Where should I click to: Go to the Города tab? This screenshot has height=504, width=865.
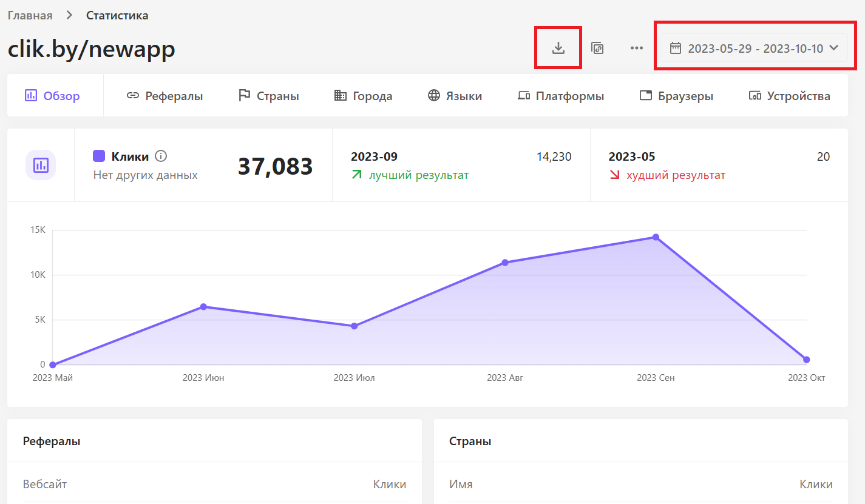363,96
